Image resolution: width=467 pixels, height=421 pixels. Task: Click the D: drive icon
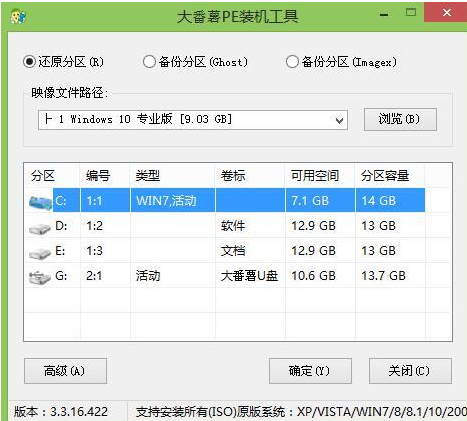(x=40, y=227)
